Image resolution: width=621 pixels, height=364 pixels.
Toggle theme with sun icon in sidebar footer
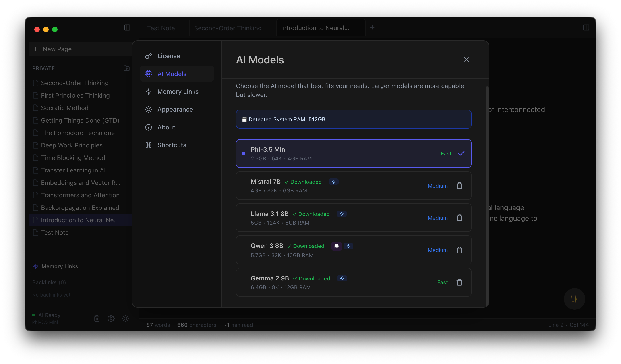125,318
